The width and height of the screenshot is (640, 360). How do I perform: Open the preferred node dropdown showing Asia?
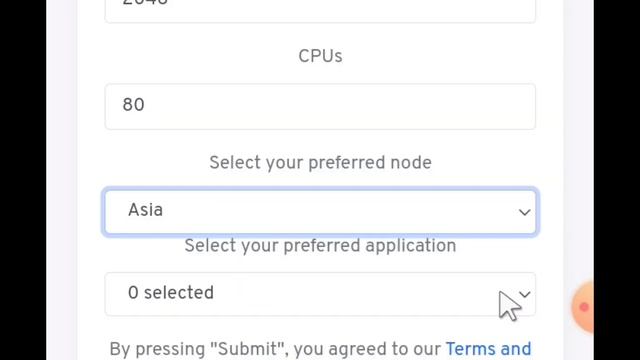[320, 211]
